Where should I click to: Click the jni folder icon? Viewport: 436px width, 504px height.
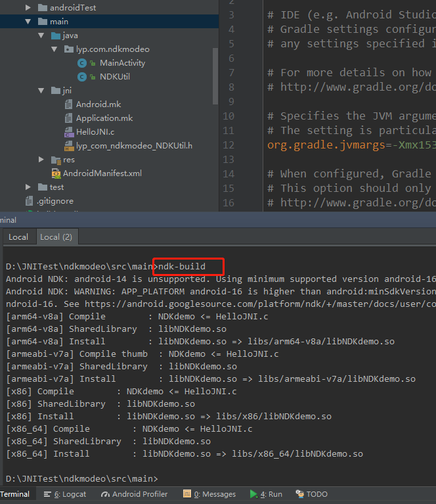click(56, 91)
